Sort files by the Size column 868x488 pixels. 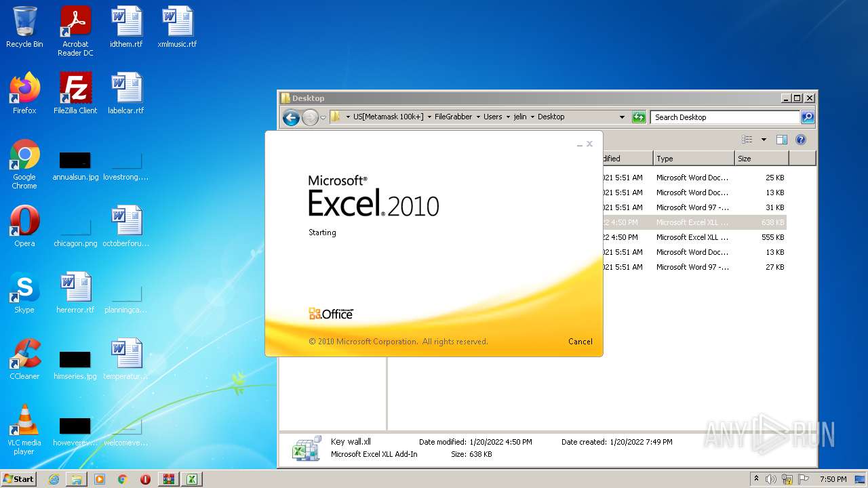tap(761, 159)
